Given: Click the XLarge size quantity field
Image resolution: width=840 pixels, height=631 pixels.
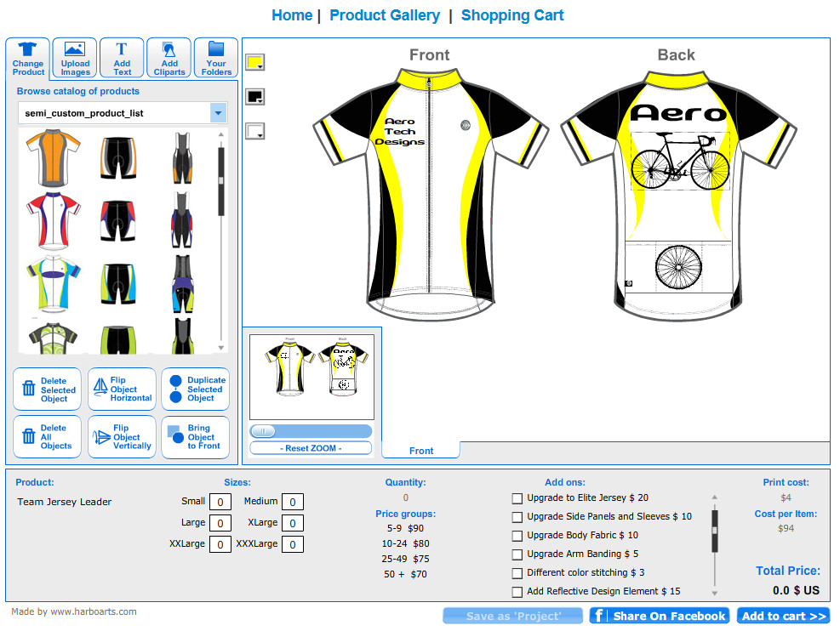Looking at the screenshot, I should click(293, 523).
